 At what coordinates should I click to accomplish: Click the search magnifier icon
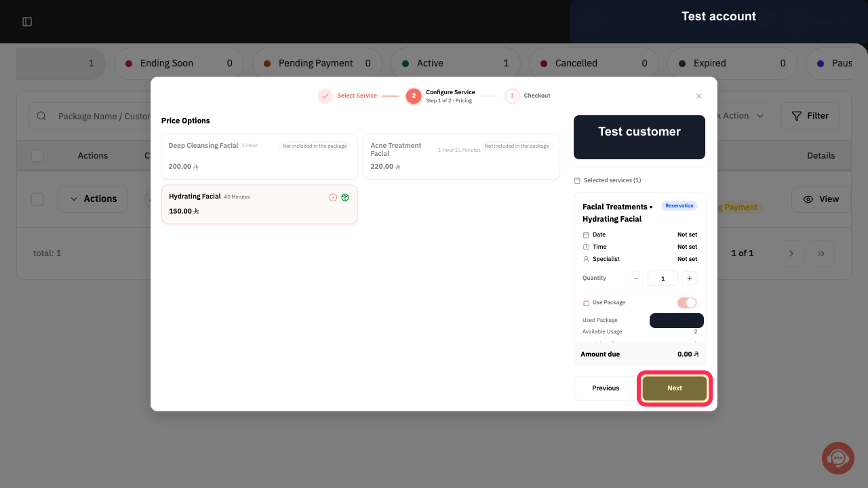41,116
